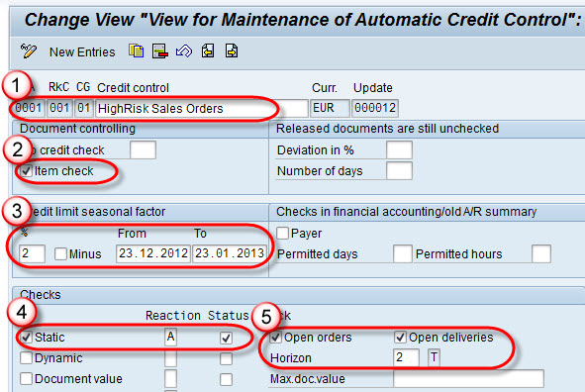Click the No credit check input box
The width and height of the screenshot is (585, 392).
(x=143, y=149)
